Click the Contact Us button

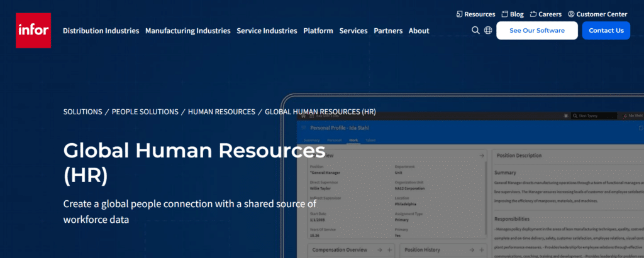pyautogui.click(x=606, y=30)
